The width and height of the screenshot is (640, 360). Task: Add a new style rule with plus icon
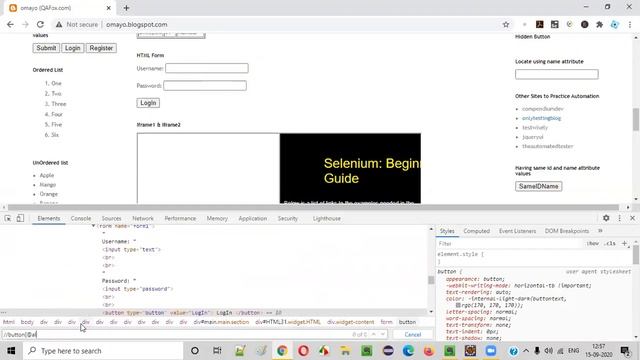[x=624, y=243]
